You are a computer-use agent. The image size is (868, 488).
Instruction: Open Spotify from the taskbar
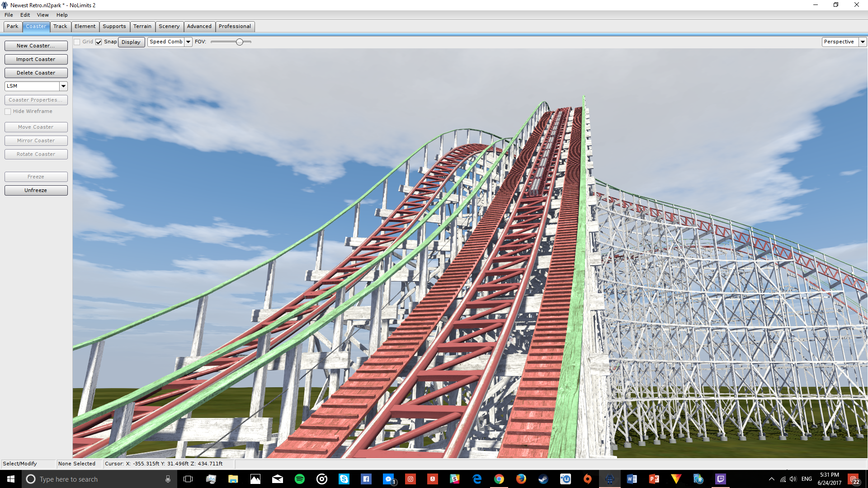point(299,479)
